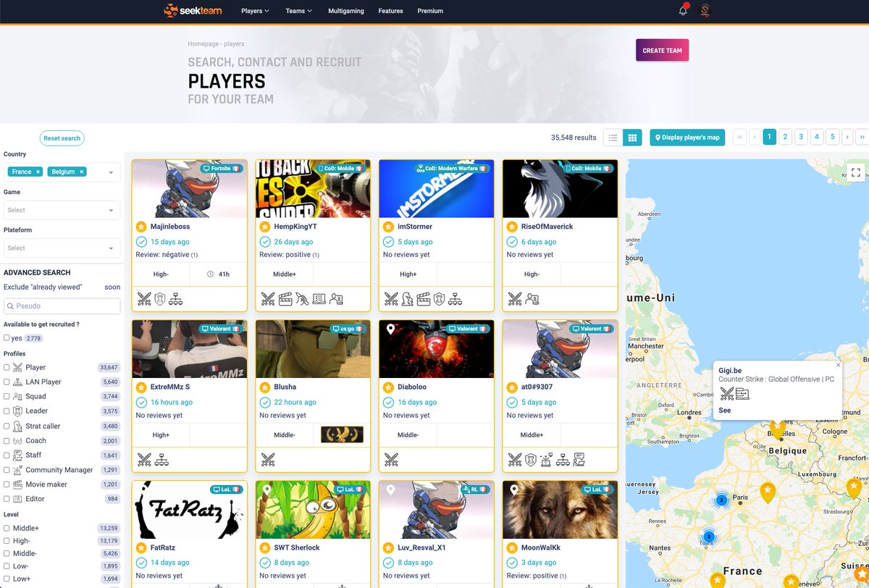
Task: Open the Homepage breadcrumb link
Action: coord(203,44)
